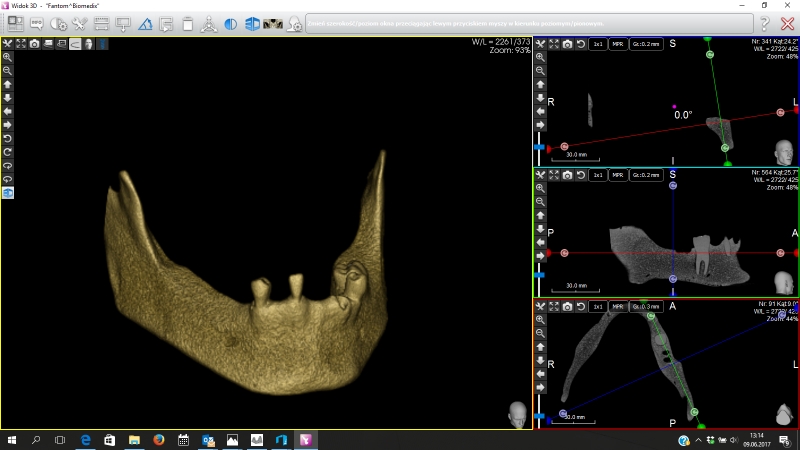Open the Windows Start menu

click(11, 439)
